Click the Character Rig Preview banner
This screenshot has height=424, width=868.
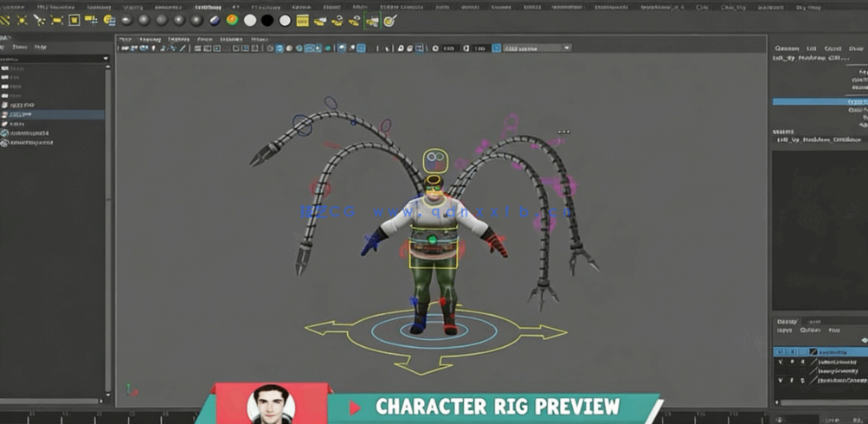click(497, 407)
